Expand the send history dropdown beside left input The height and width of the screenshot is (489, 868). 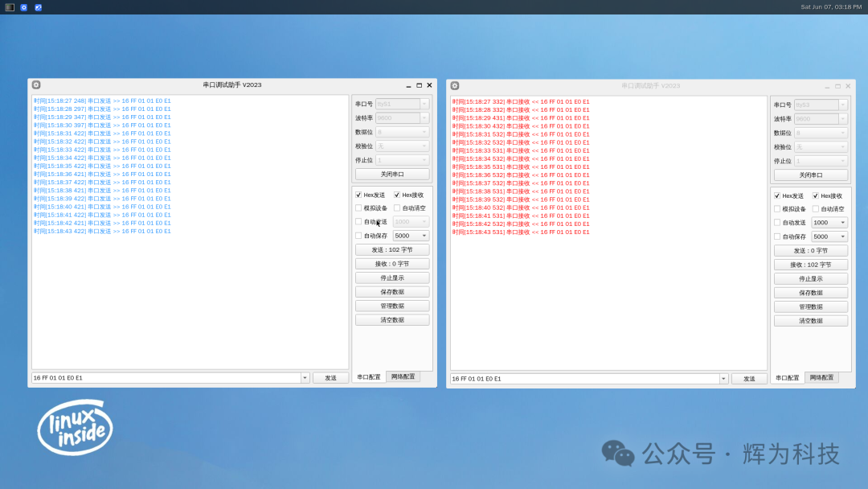coord(305,377)
